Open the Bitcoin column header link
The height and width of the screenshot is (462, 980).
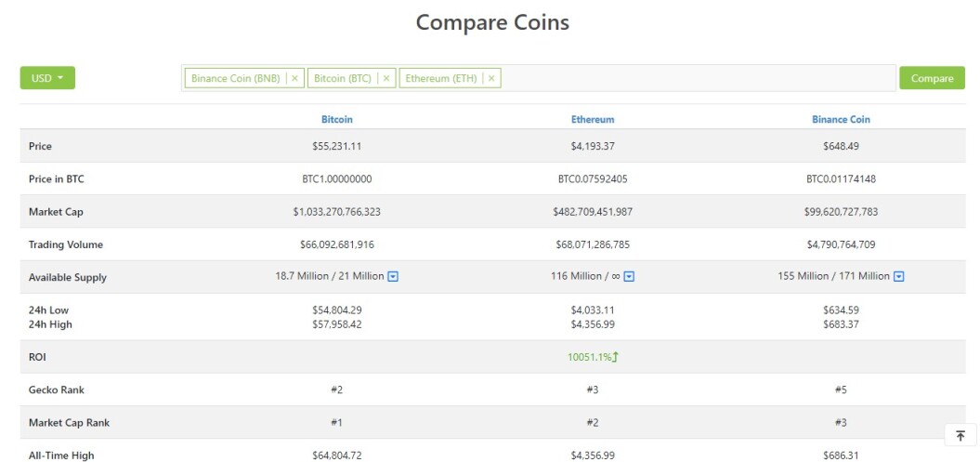click(337, 119)
